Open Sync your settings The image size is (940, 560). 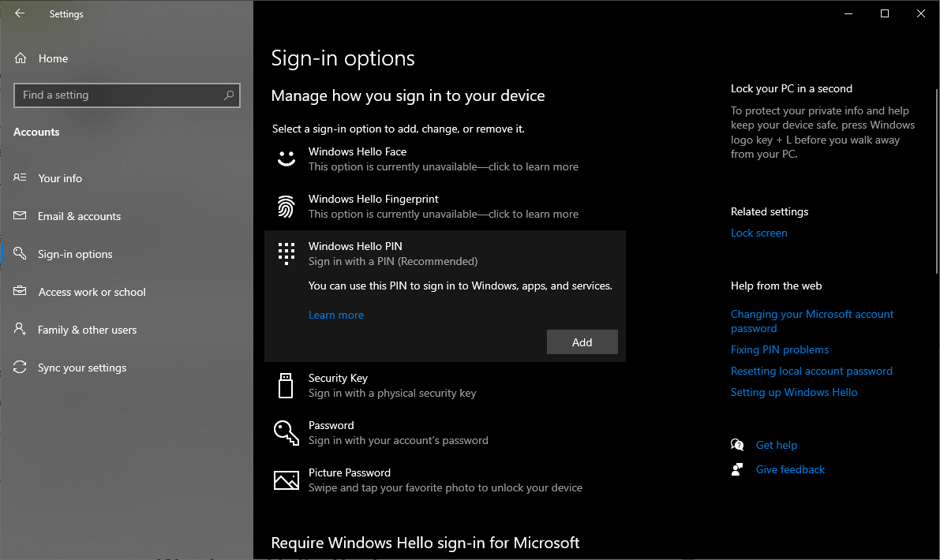[x=83, y=368]
